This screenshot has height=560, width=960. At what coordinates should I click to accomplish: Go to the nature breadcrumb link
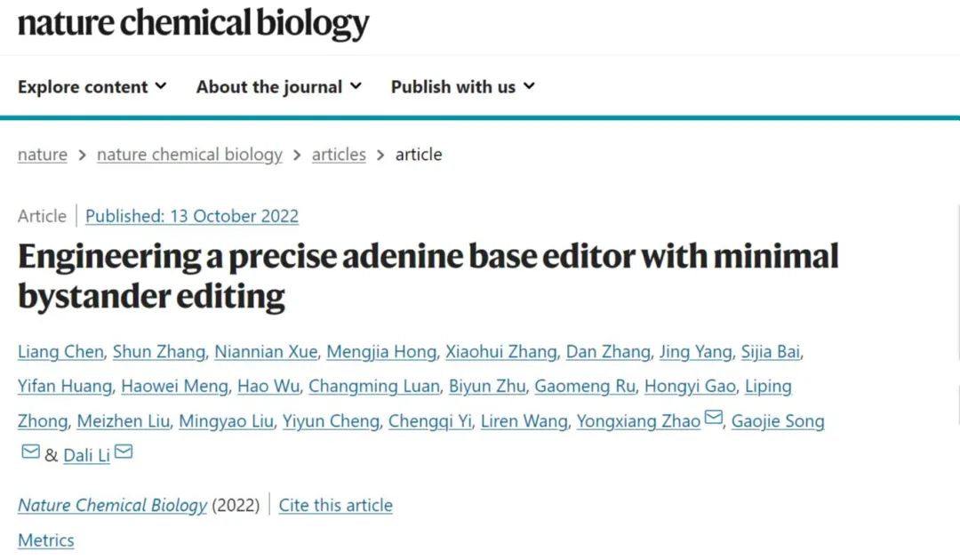click(x=43, y=155)
